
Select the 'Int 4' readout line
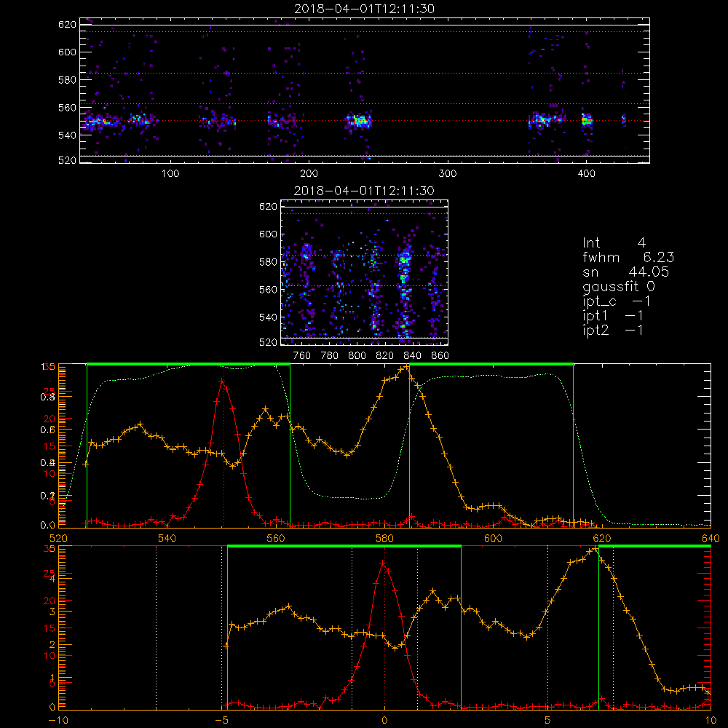(x=614, y=243)
